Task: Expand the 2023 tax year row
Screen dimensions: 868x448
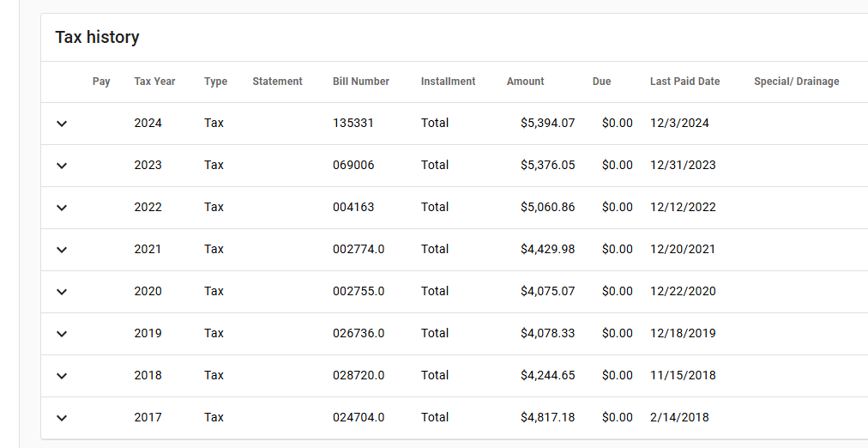Action: coord(62,166)
